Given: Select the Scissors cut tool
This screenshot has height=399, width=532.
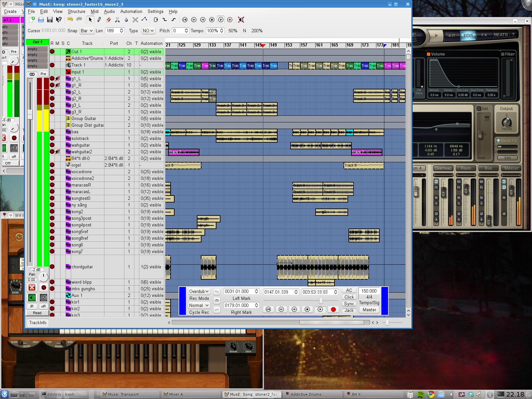Looking at the screenshot, I should pos(117,20).
